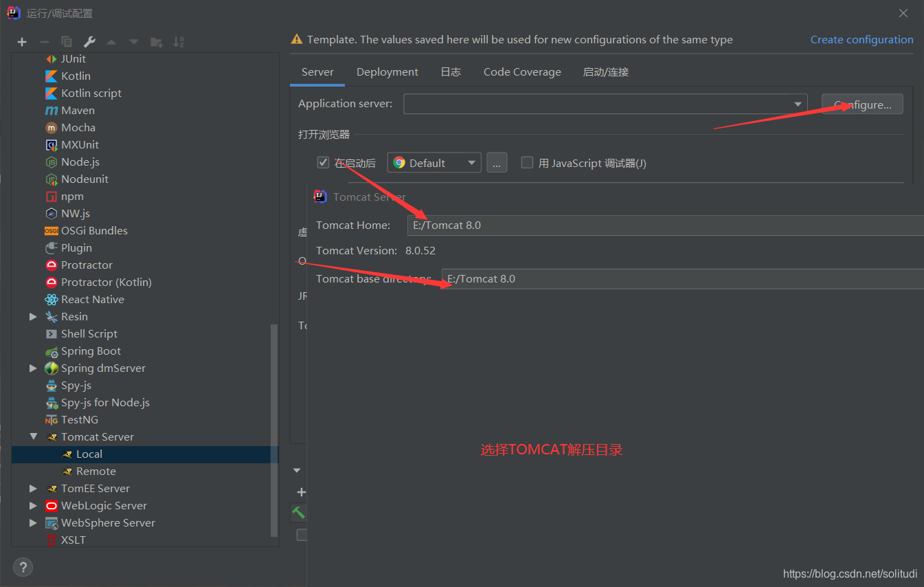The width and height of the screenshot is (924, 587).
Task: Select the XSLT item
Action: coord(74,540)
